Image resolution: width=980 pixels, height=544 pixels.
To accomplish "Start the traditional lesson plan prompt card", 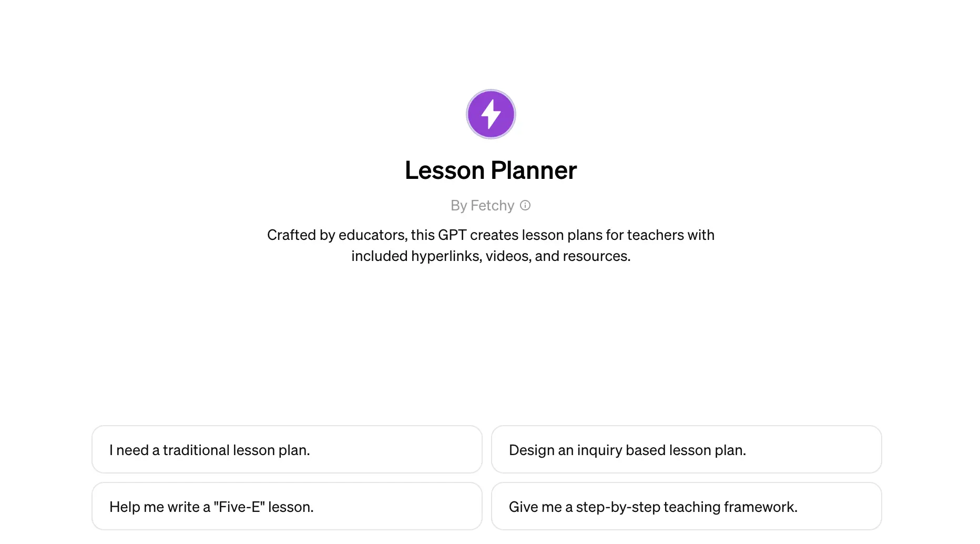I will [x=287, y=449].
